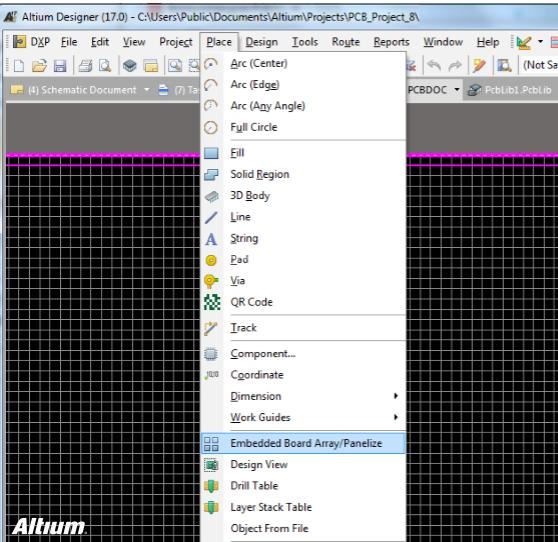Screen dimensions: 558x542
Task: Open the Route menu
Action: [x=346, y=42]
